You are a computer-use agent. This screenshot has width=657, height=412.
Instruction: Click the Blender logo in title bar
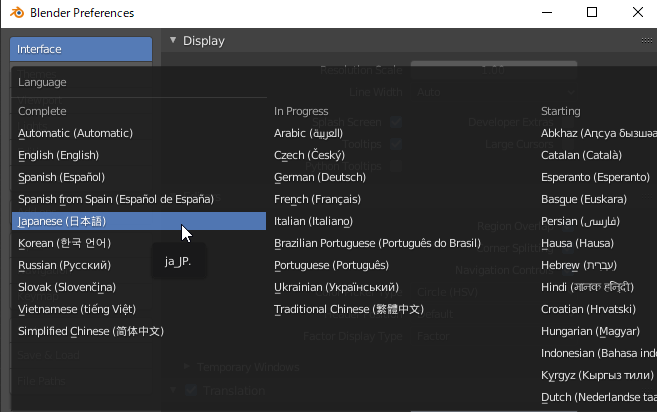(x=17, y=13)
